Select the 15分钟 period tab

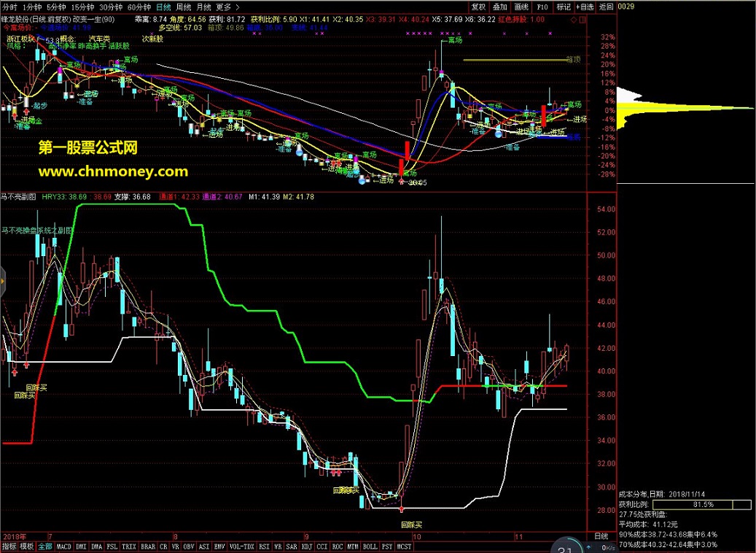tap(82, 7)
